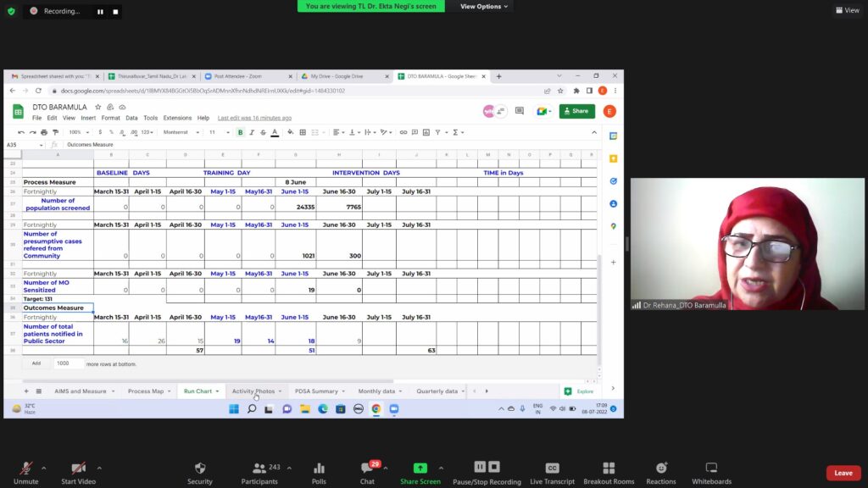The height and width of the screenshot is (488, 868).
Task: Click the red Leave button
Action: [843, 473]
